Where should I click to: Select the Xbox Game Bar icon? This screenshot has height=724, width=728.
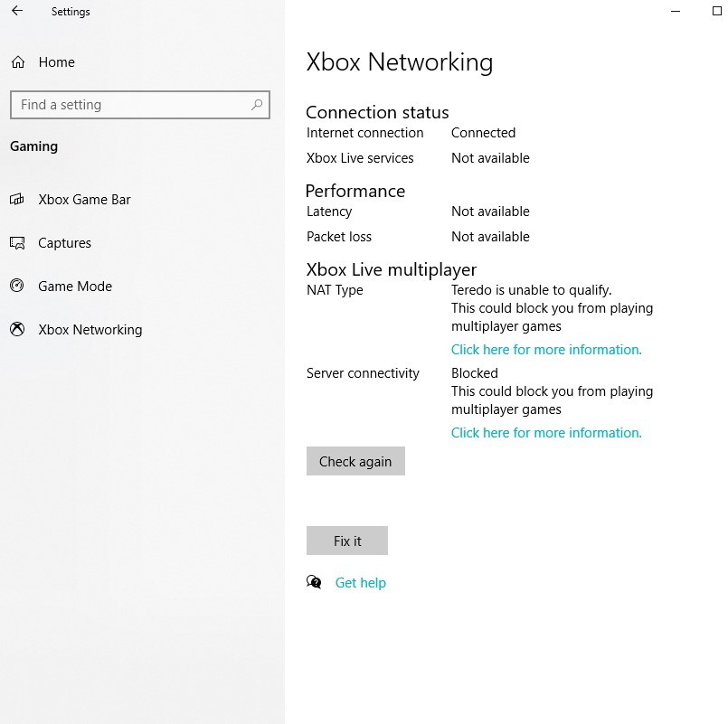17,200
